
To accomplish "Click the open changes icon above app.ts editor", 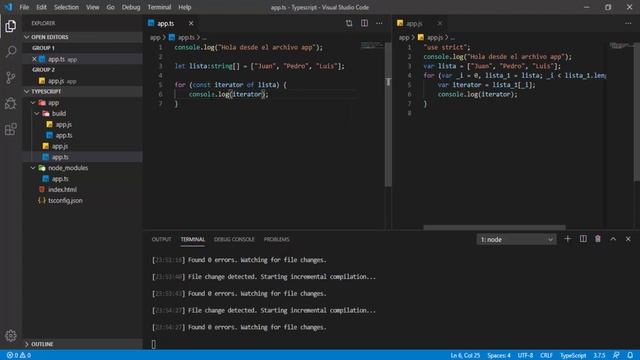I will 349,23.
